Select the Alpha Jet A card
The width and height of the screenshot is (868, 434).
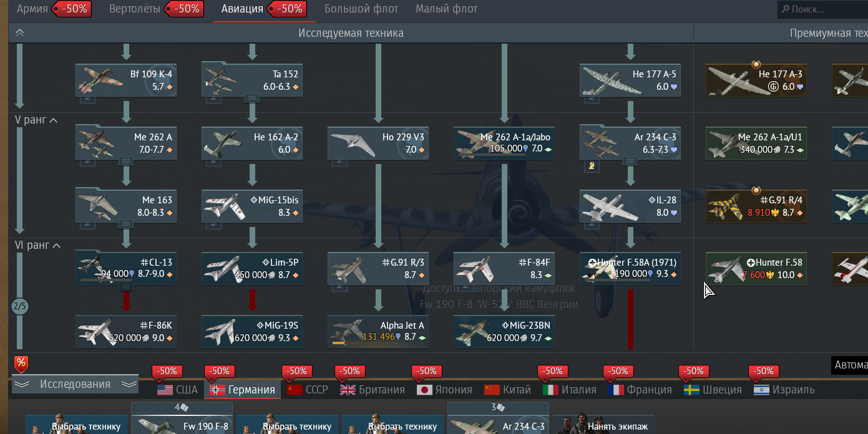click(x=378, y=331)
